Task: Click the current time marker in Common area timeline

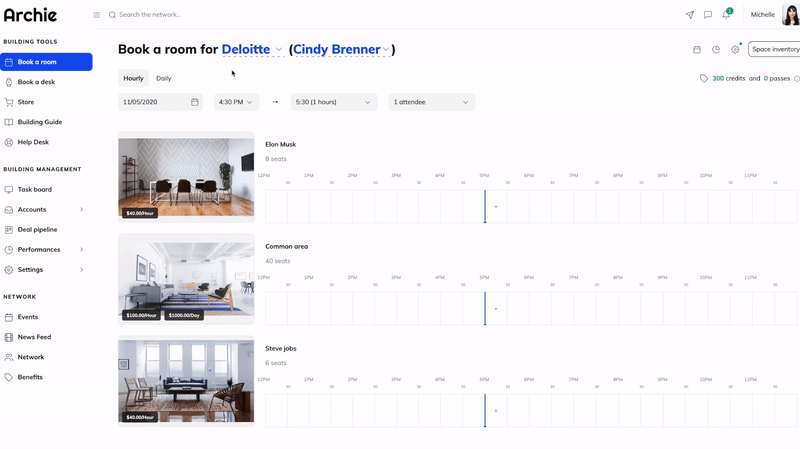Action: coord(485,308)
